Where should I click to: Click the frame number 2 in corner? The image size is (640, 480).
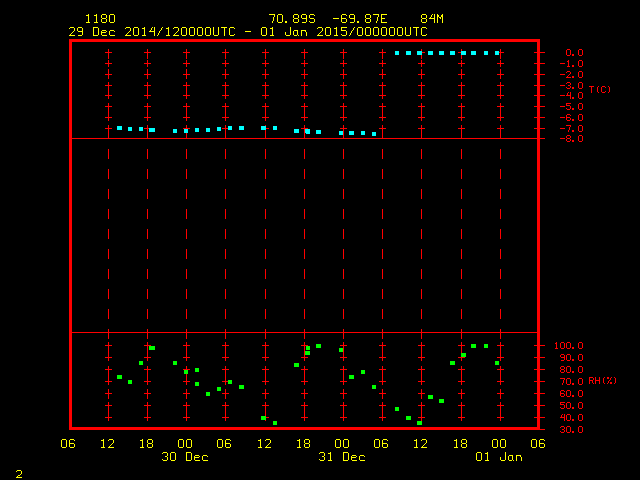(19, 472)
